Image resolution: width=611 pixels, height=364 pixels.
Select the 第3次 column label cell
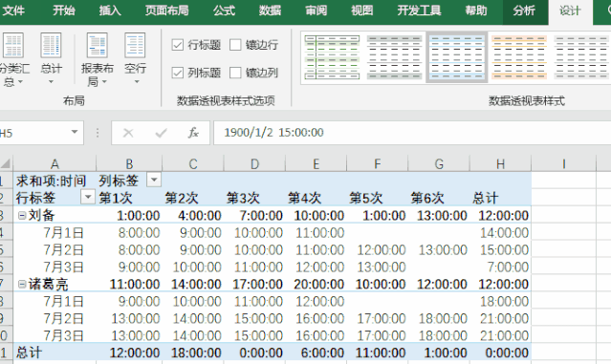click(254, 198)
